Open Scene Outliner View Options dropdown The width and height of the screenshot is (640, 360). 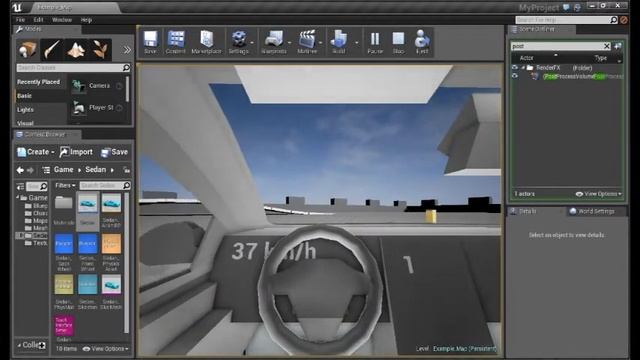pos(598,194)
